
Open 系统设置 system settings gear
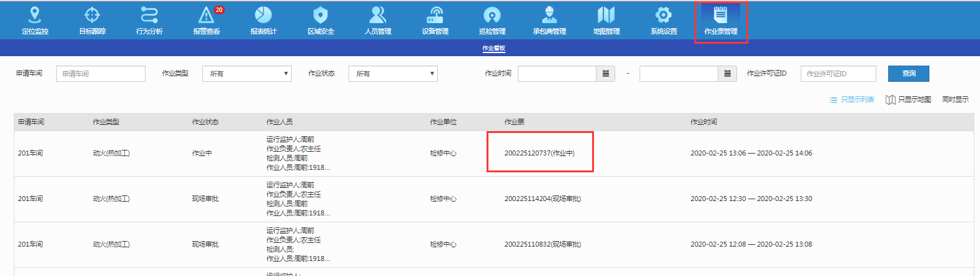[663, 20]
